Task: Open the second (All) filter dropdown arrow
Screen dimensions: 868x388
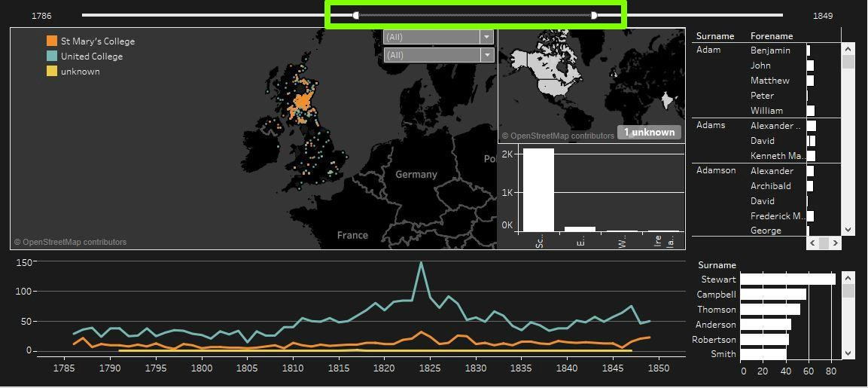Action: [x=486, y=55]
